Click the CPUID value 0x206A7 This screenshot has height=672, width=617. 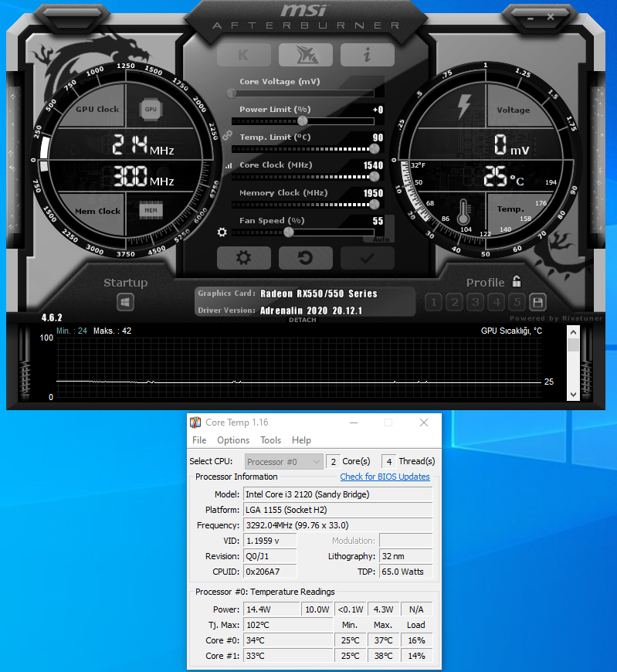270,572
